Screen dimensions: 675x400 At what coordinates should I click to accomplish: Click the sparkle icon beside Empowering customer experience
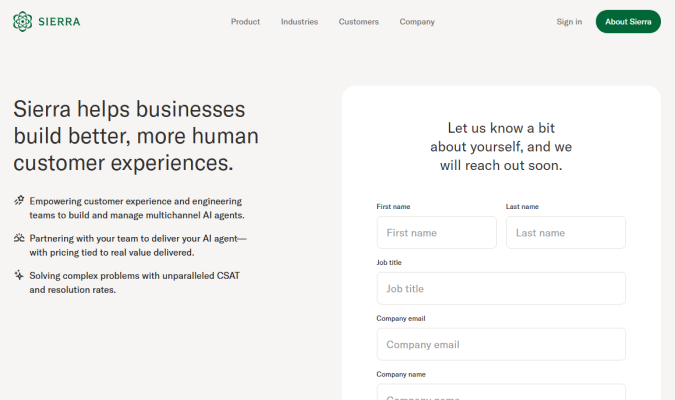point(19,200)
